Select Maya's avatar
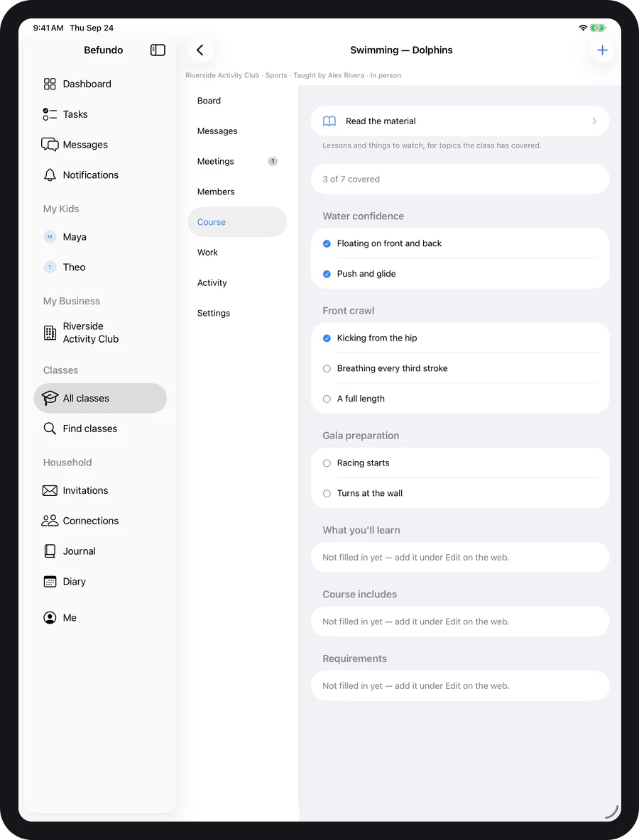This screenshot has height=840, width=639. tap(50, 237)
